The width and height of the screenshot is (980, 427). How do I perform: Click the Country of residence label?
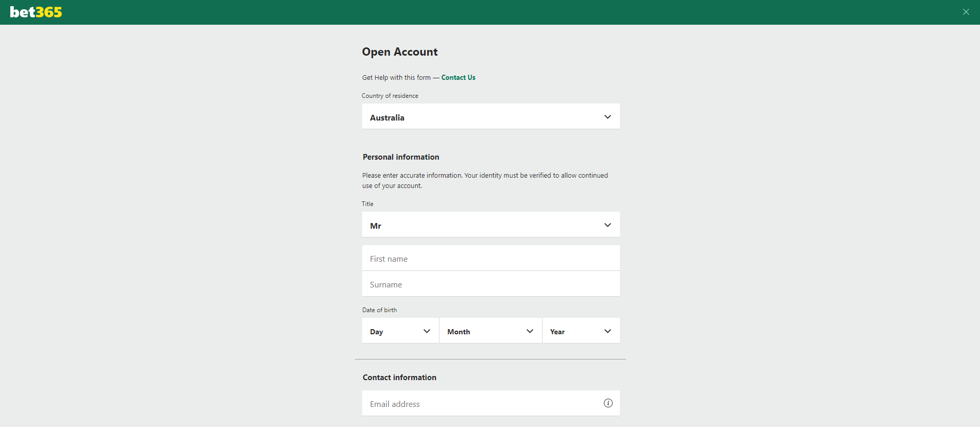point(390,96)
